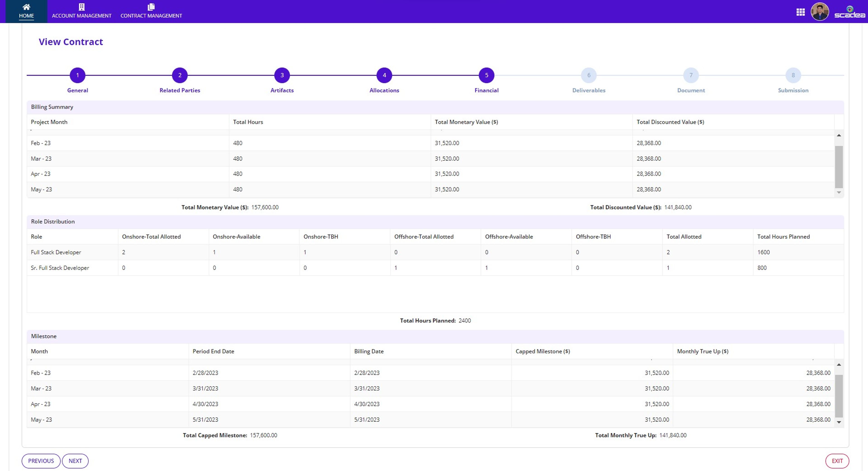Click Total Discounted Value 141,840.00 summary
This screenshot has height=471, width=868.
pos(678,207)
